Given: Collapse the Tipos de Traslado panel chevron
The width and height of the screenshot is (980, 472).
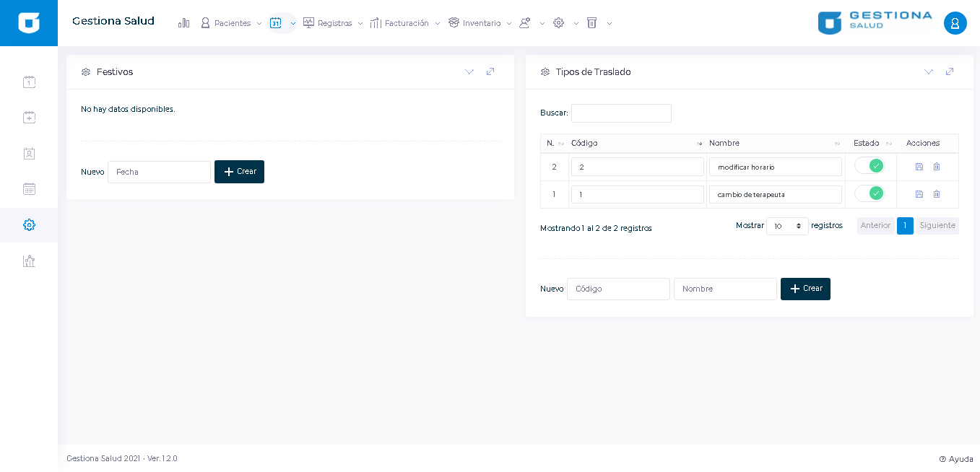Looking at the screenshot, I should 929,71.
